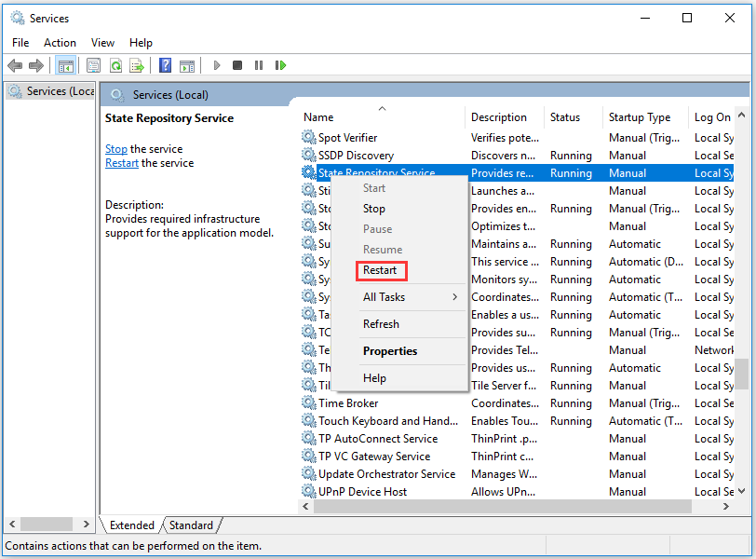Choose Stop in the context menu
Viewport: 756px width, 559px height.
[x=400, y=209]
